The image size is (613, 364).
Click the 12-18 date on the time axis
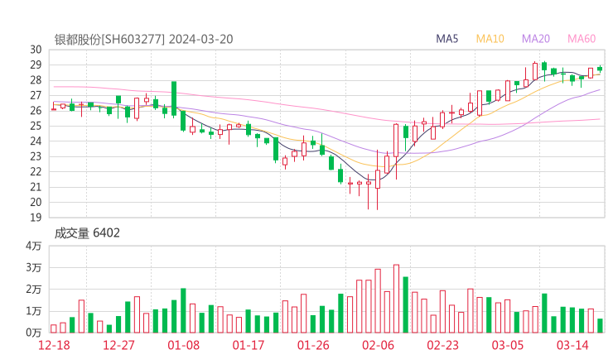click(x=56, y=345)
